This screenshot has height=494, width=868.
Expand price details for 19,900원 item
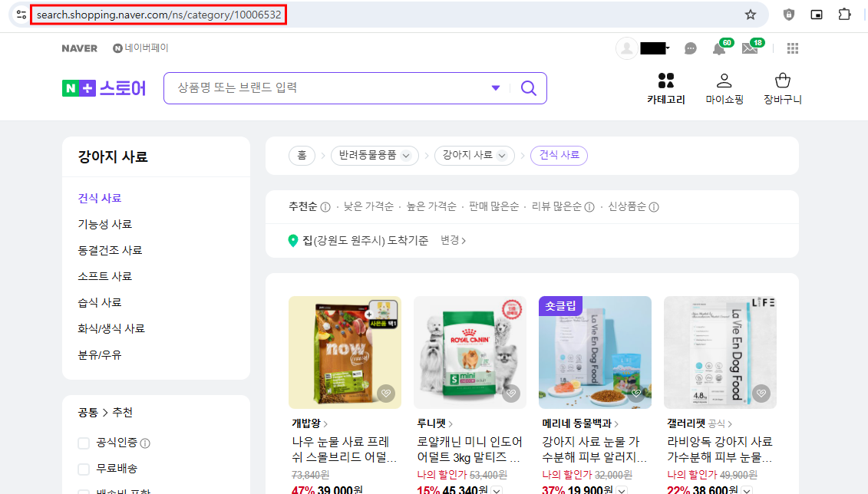(x=622, y=490)
